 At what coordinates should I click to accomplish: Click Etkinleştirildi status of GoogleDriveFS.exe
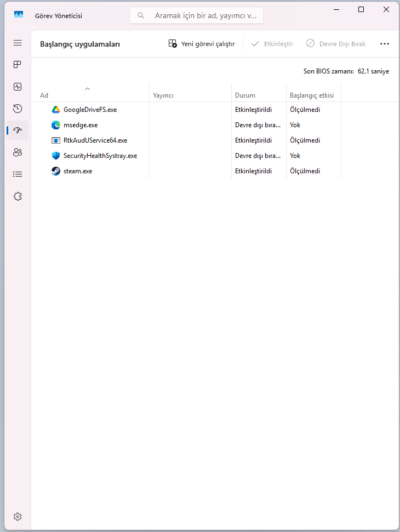click(x=253, y=110)
